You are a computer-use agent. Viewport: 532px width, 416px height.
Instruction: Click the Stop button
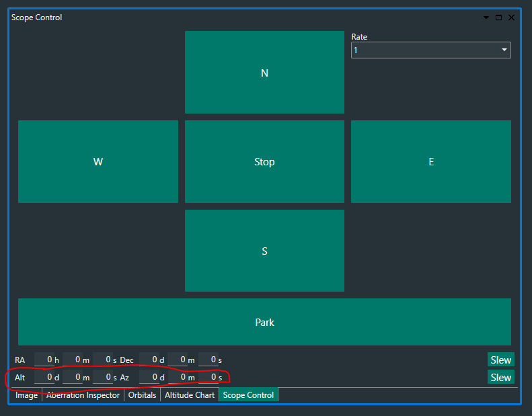point(264,162)
